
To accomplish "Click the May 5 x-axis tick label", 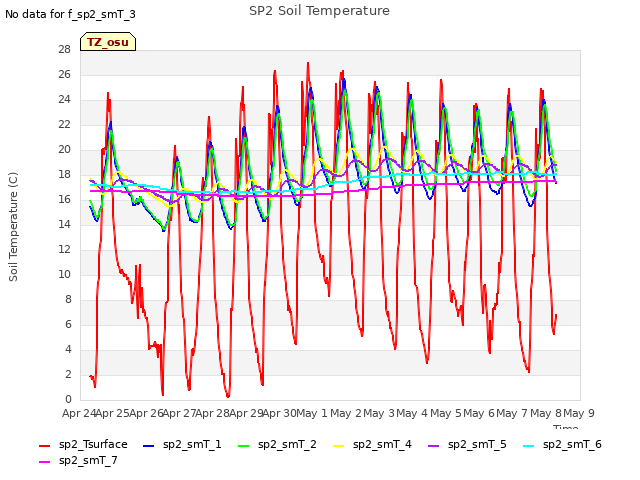I will coord(446,413).
